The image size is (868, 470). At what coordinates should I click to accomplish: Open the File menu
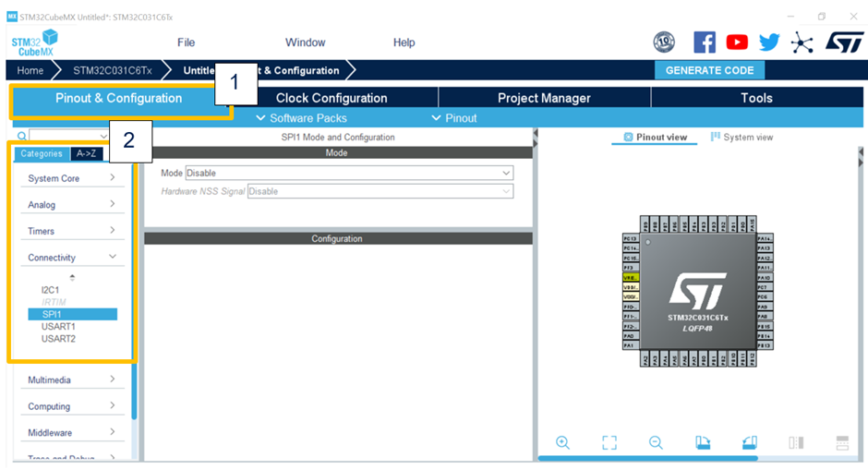(x=186, y=42)
